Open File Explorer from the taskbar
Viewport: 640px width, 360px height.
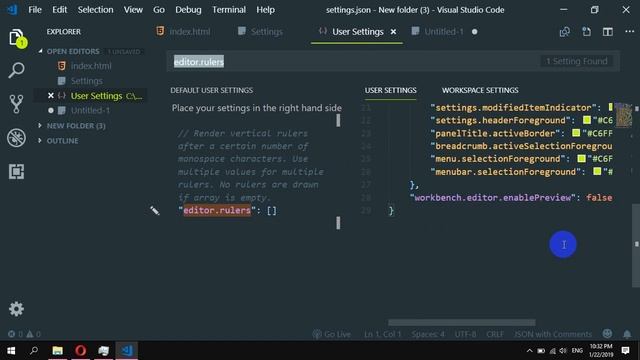[x=58, y=351]
